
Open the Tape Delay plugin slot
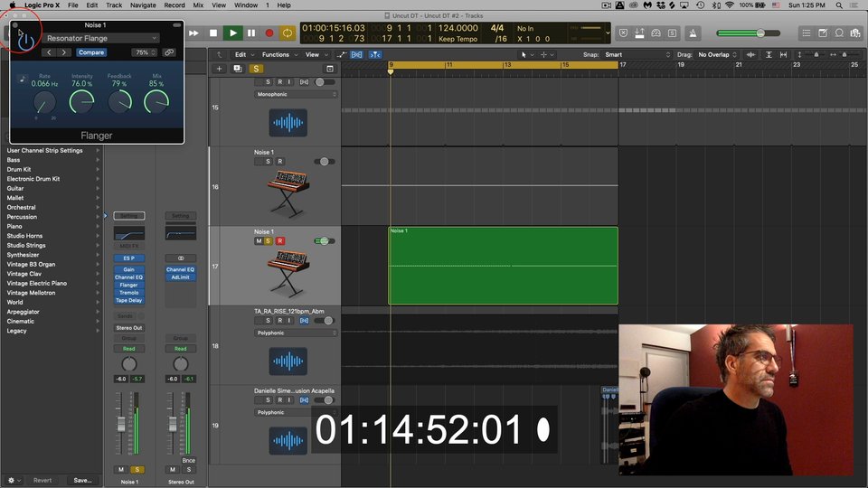(129, 300)
